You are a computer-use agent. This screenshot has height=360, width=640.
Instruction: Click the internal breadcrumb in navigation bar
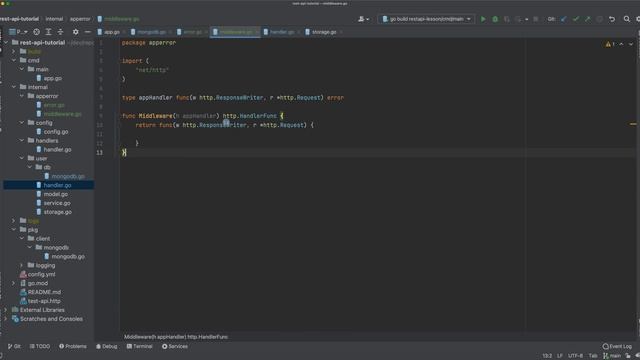(x=54, y=19)
